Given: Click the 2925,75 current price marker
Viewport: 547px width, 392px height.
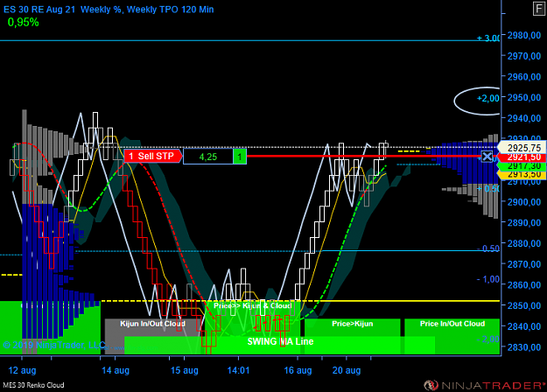Looking at the screenshot, I should coord(522,148).
